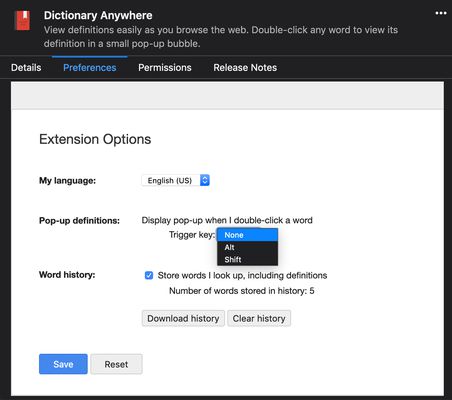This screenshot has height=400, width=452.
Task: Choose Shift as the trigger key
Action: pos(247,260)
